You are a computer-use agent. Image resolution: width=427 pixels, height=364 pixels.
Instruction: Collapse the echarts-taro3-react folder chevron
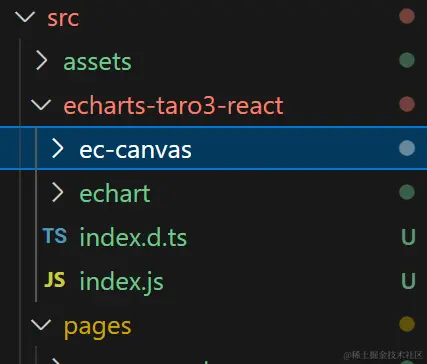[x=41, y=105]
